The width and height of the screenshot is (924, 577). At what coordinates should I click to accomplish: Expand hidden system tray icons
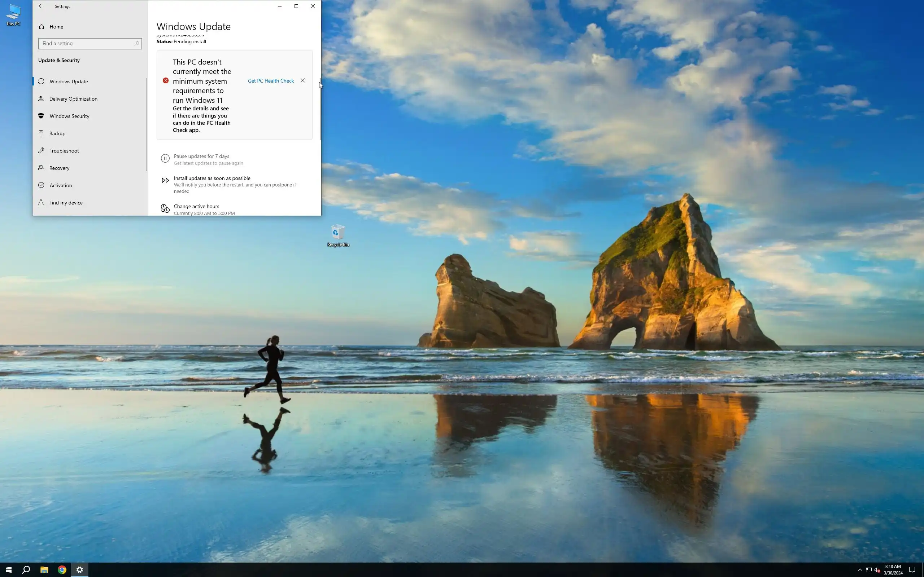coord(860,570)
